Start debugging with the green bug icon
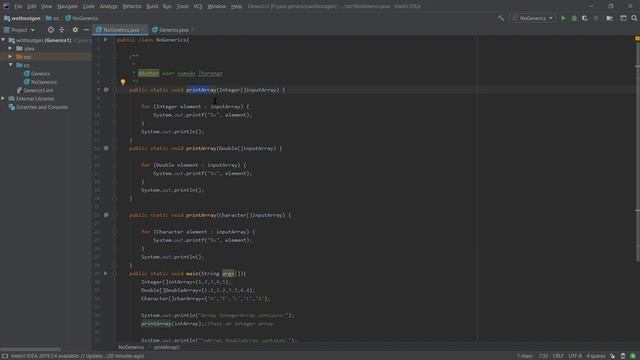Screen dimensions: 640x360 pos(574,18)
